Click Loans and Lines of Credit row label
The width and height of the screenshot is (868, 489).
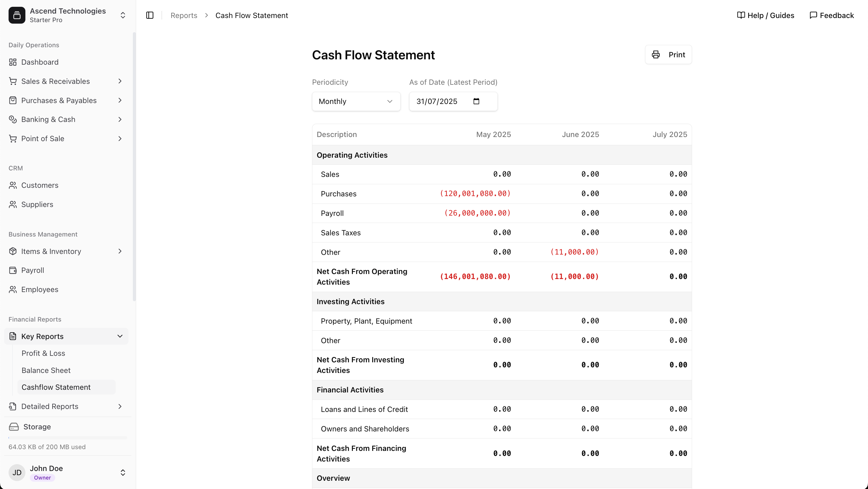364,410
